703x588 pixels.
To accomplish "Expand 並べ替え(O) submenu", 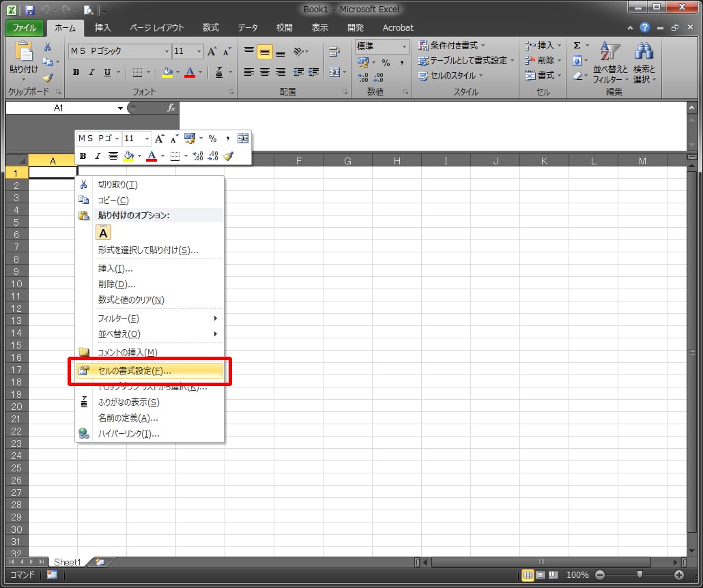I will coord(149,334).
